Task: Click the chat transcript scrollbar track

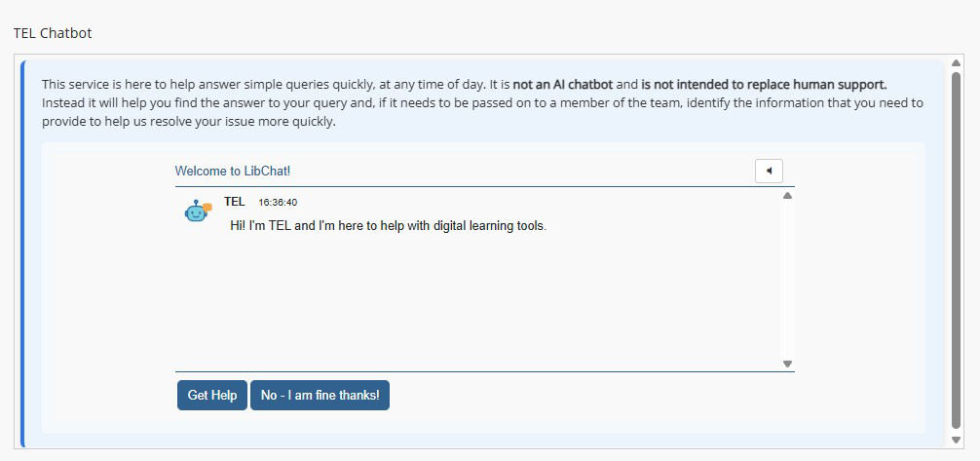Action: 787,283
